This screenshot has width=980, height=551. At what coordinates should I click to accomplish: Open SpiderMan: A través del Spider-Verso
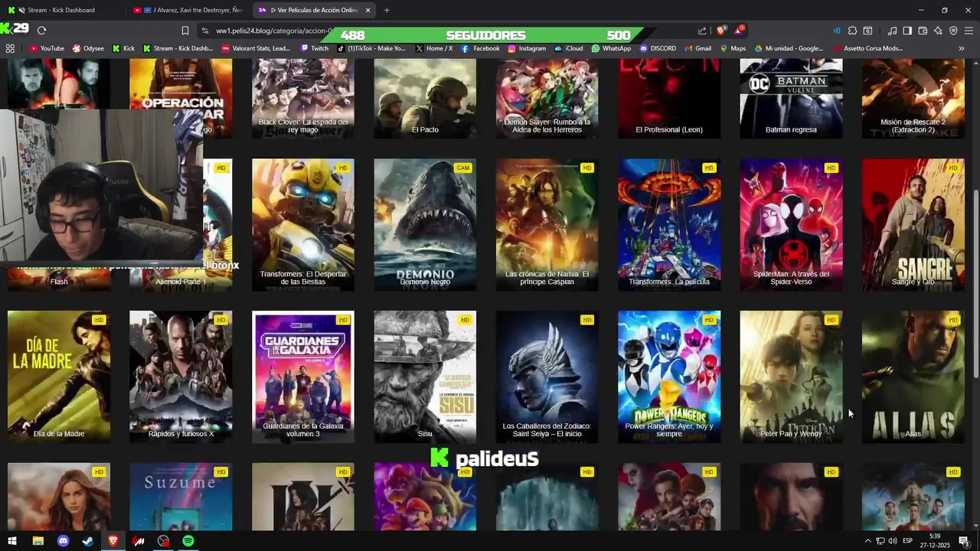[791, 225]
